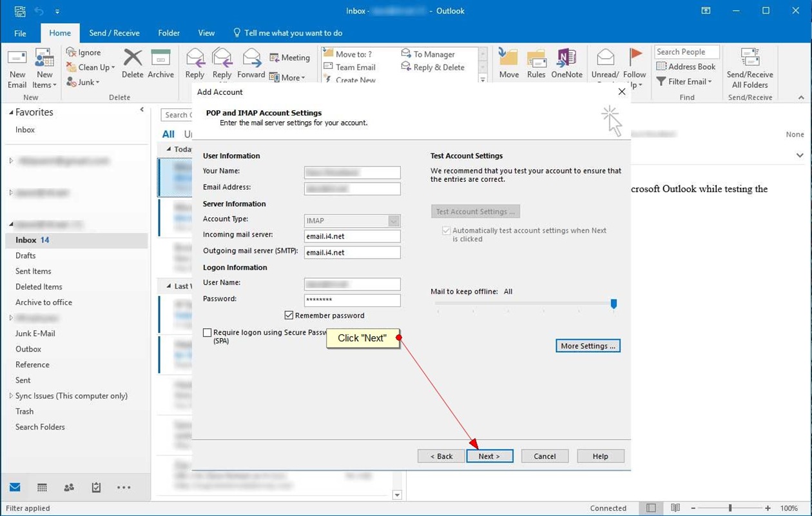Open the File tab

(x=20, y=33)
